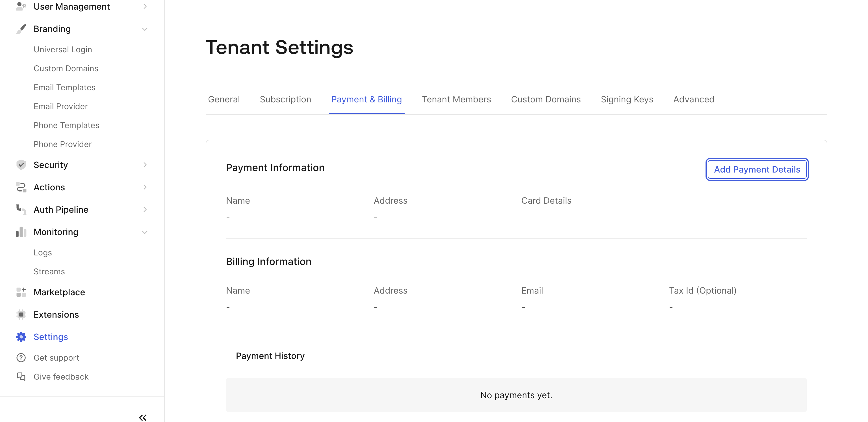Click Give feedback in the sidebar
The height and width of the screenshot is (422, 868).
point(61,377)
